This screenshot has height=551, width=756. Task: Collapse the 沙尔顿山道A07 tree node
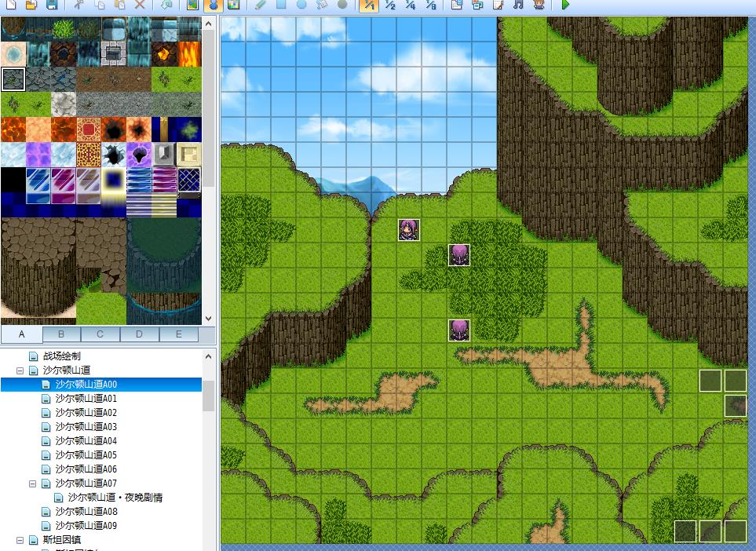tap(33, 483)
